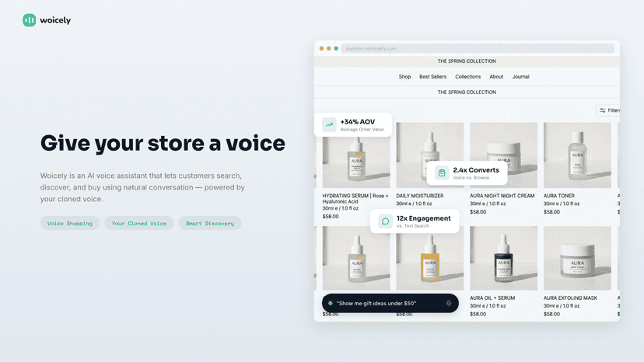Viewport: 644px width, 362px height.
Task: Open the Aura Oil + Serum product image
Action: pyautogui.click(x=503, y=258)
